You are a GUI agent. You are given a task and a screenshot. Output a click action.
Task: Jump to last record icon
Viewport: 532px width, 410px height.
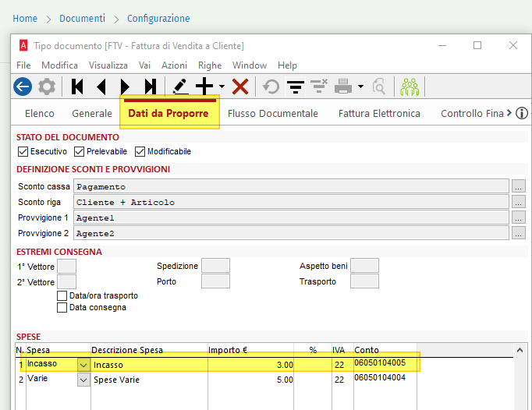(151, 87)
